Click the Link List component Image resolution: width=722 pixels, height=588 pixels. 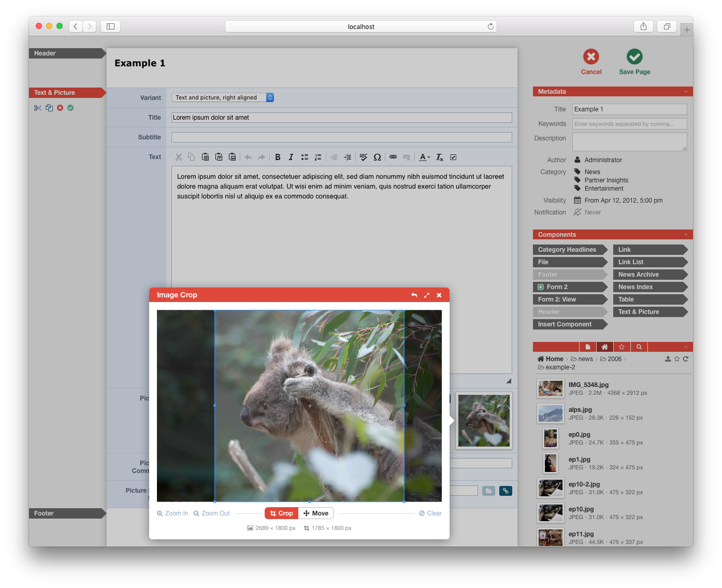pyautogui.click(x=650, y=262)
